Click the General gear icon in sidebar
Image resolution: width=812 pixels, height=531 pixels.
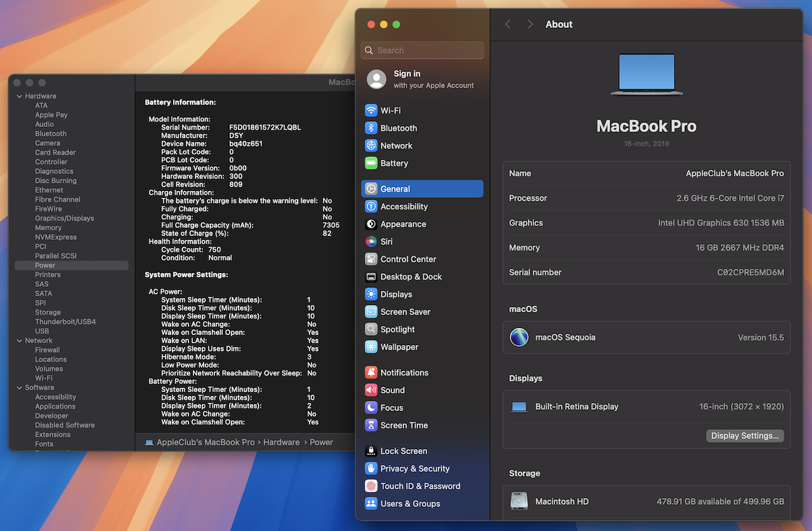pyautogui.click(x=371, y=189)
